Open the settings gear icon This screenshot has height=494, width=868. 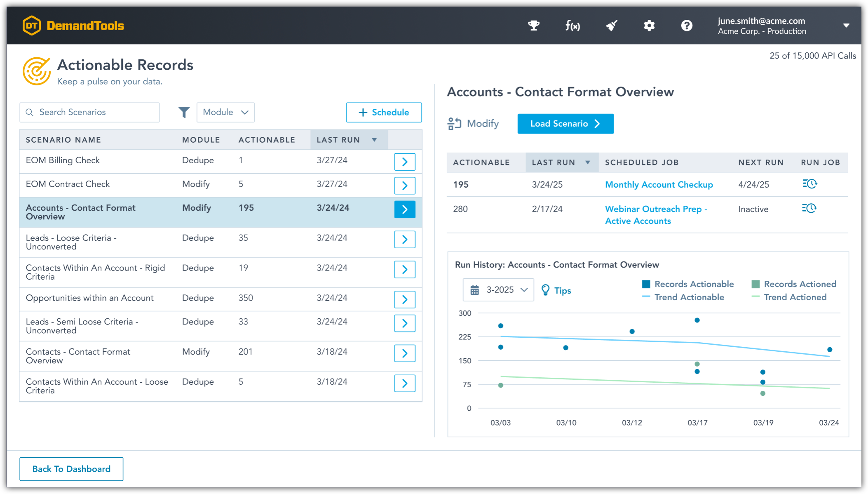(649, 26)
